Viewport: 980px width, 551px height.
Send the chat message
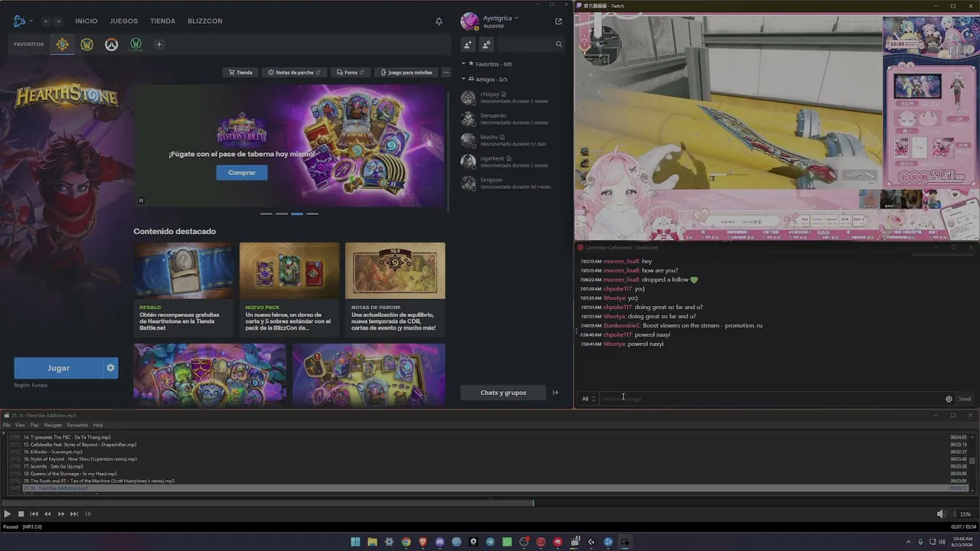965,399
